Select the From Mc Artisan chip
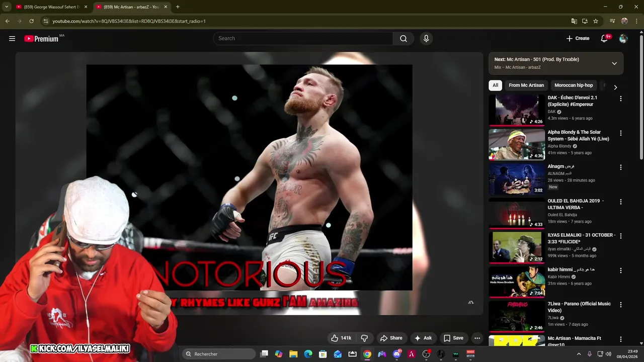 (526, 85)
